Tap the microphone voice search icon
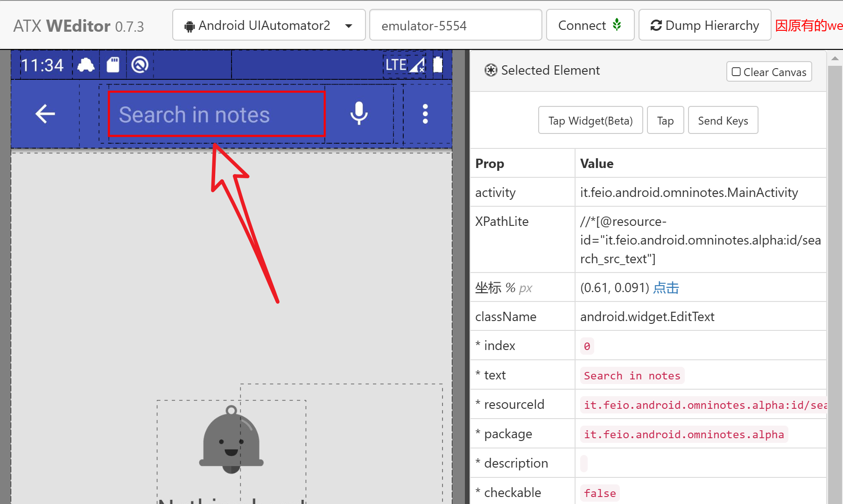Screen dimensions: 843x504 tap(359, 113)
